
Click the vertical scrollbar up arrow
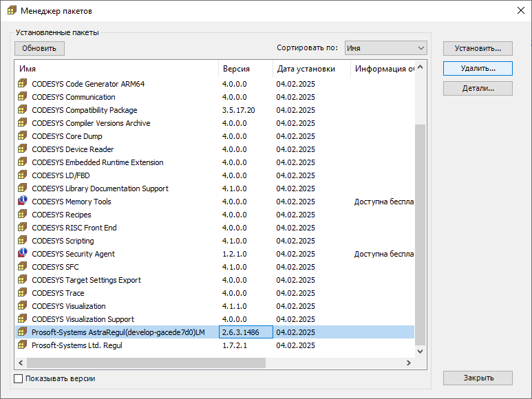pyautogui.click(x=421, y=68)
